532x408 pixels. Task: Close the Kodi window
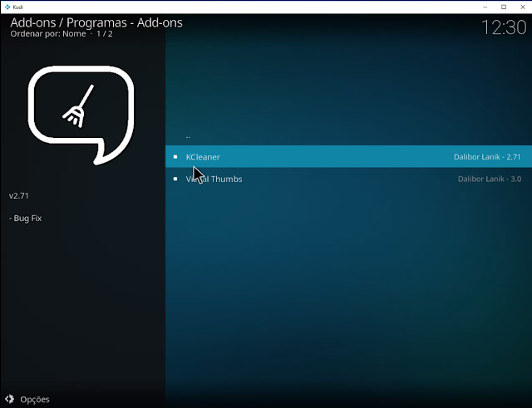[x=523, y=7]
